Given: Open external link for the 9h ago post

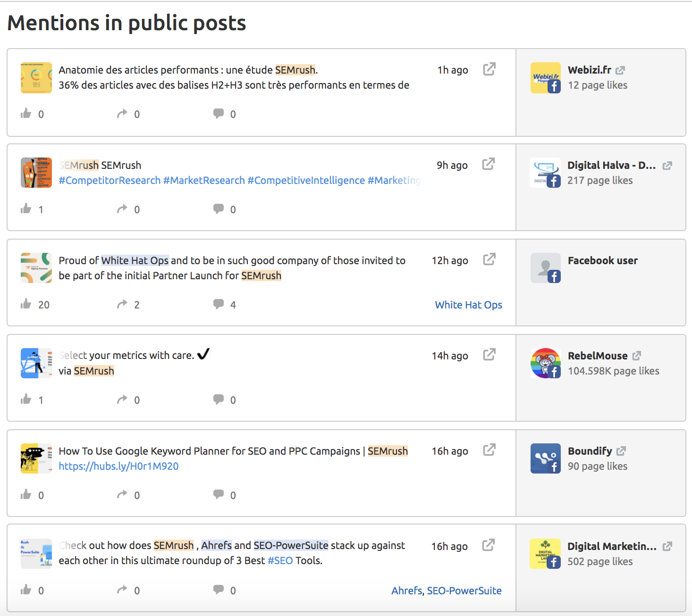Looking at the screenshot, I should [x=489, y=164].
